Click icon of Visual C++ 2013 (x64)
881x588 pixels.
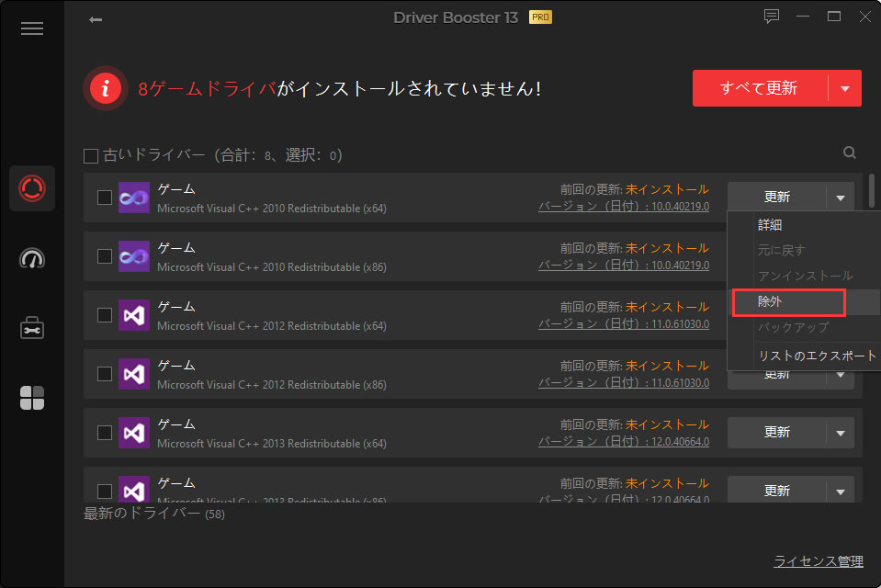point(134,433)
